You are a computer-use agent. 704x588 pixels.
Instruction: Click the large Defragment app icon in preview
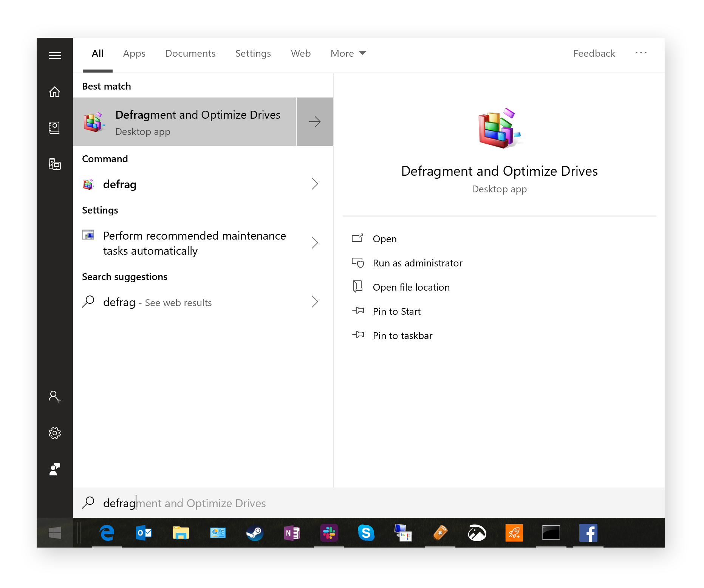pyautogui.click(x=499, y=128)
